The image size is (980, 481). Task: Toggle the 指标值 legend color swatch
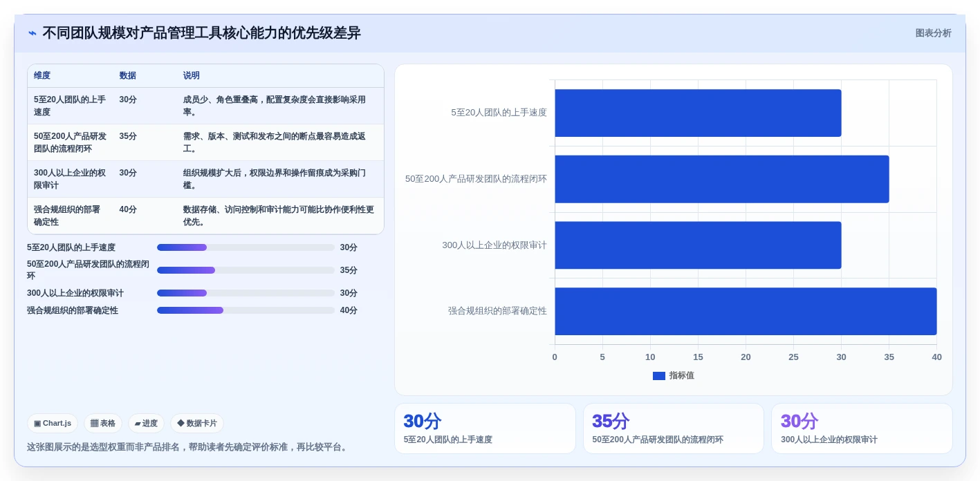coord(659,376)
